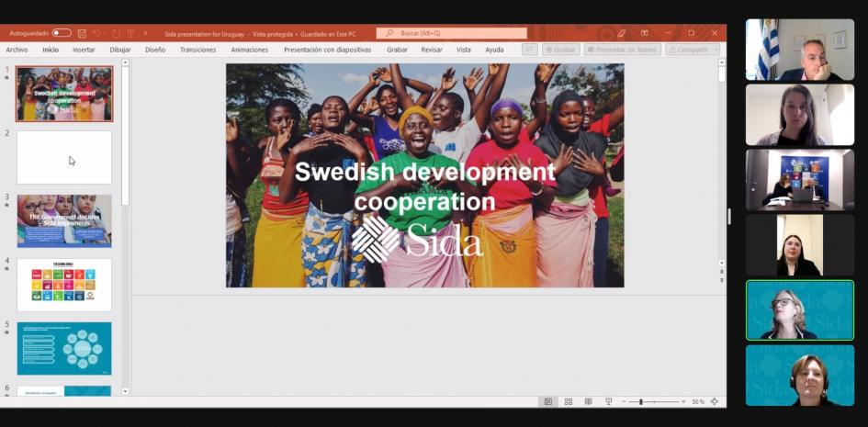
Task: Click scroll up arrow of main slide area
Action: pos(721,62)
